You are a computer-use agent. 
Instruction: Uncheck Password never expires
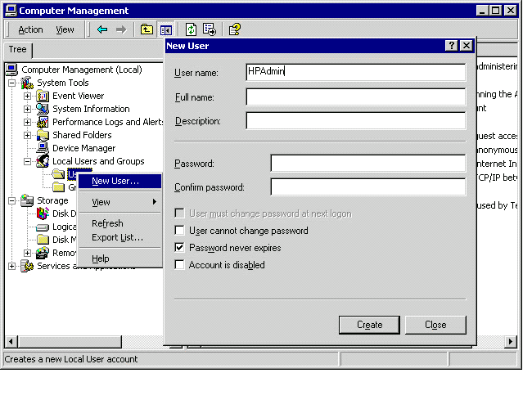tap(180, 248)
